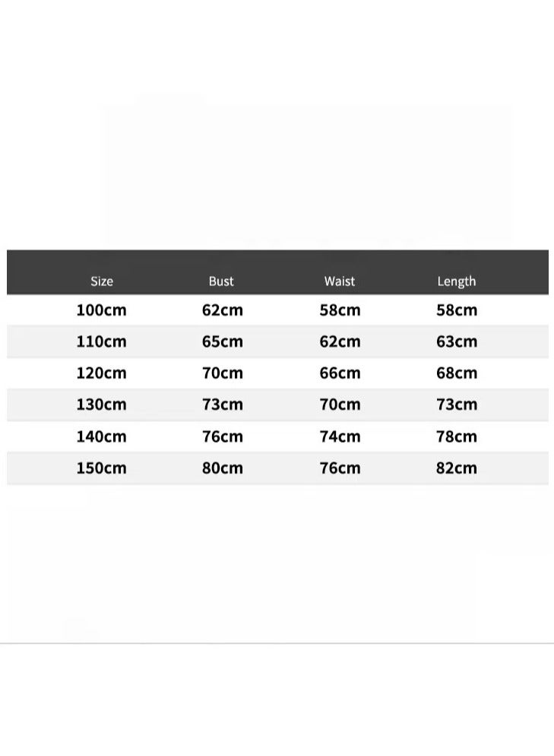Click the 63cm length value
The height and width of the screenshot is (756, 554).
(x=457, y=341)
